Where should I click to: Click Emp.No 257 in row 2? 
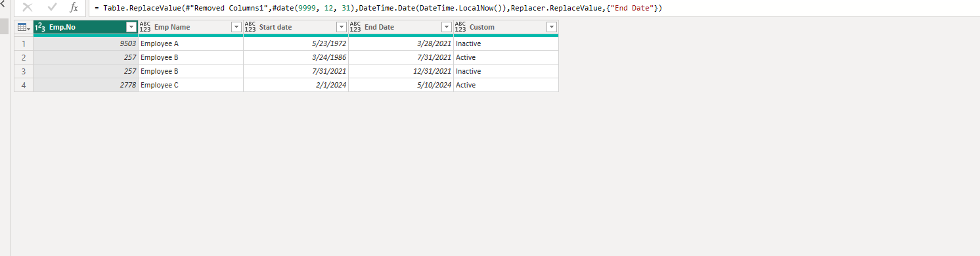point(86,57)
